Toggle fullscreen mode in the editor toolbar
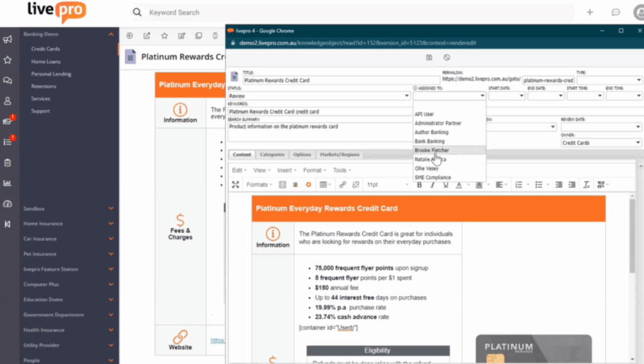Viewport: 644px width, 364px height. (x=236, y=185)
